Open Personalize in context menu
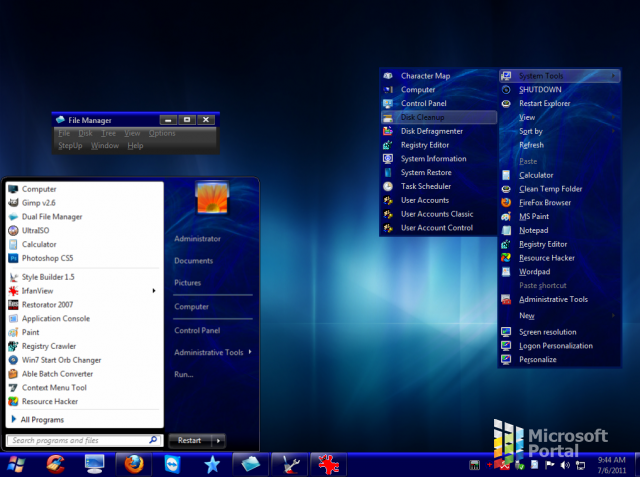 [560, 360]
